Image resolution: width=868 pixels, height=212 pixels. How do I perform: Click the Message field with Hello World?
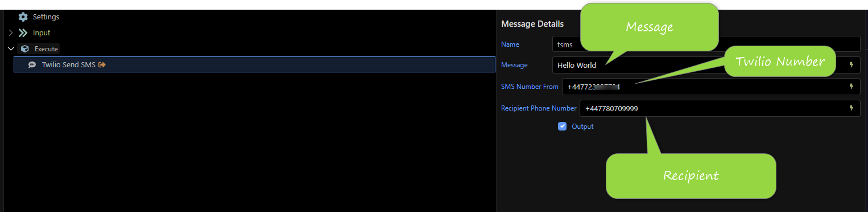pos(706,65)
